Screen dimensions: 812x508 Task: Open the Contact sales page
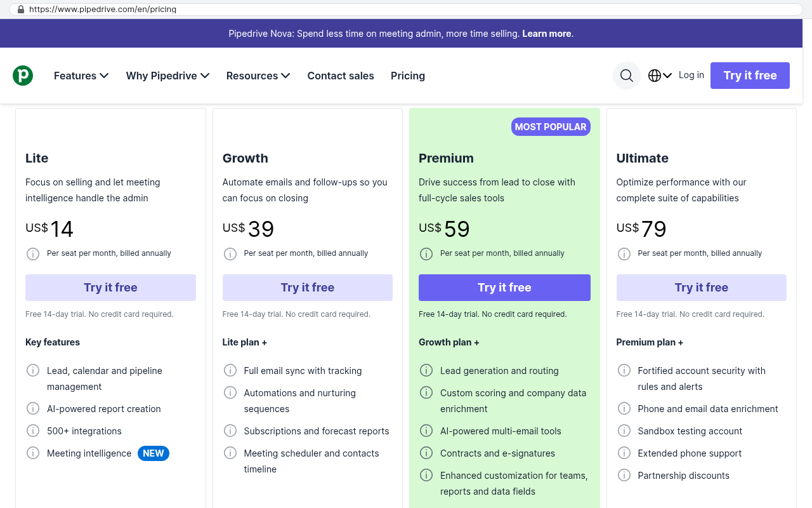[x=341, y=76]
